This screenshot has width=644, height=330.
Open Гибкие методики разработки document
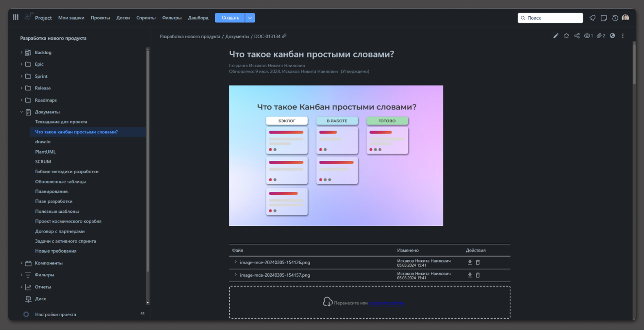tap(67, 172)
